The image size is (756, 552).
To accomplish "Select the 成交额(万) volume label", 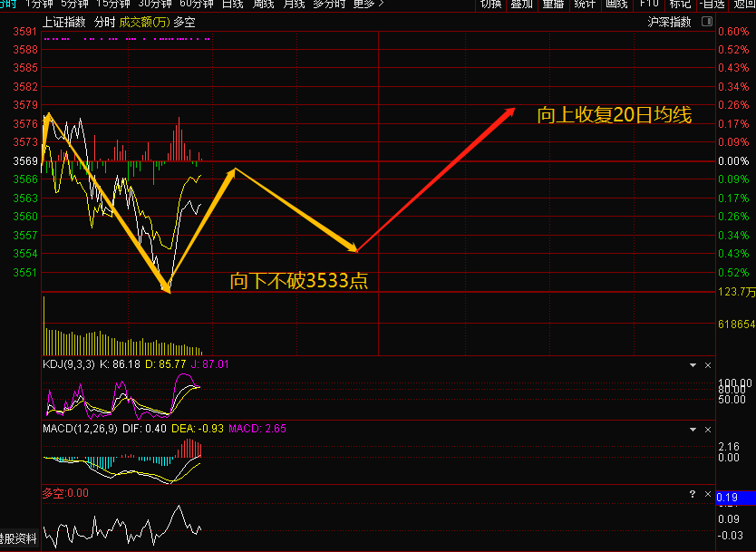I will click(145, 22).
